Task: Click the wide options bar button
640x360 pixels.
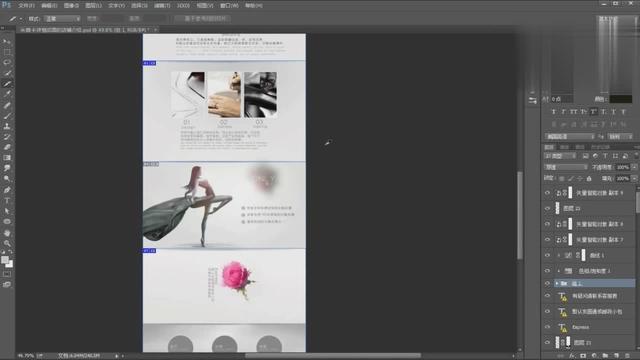Action: (x=203, y=19)
